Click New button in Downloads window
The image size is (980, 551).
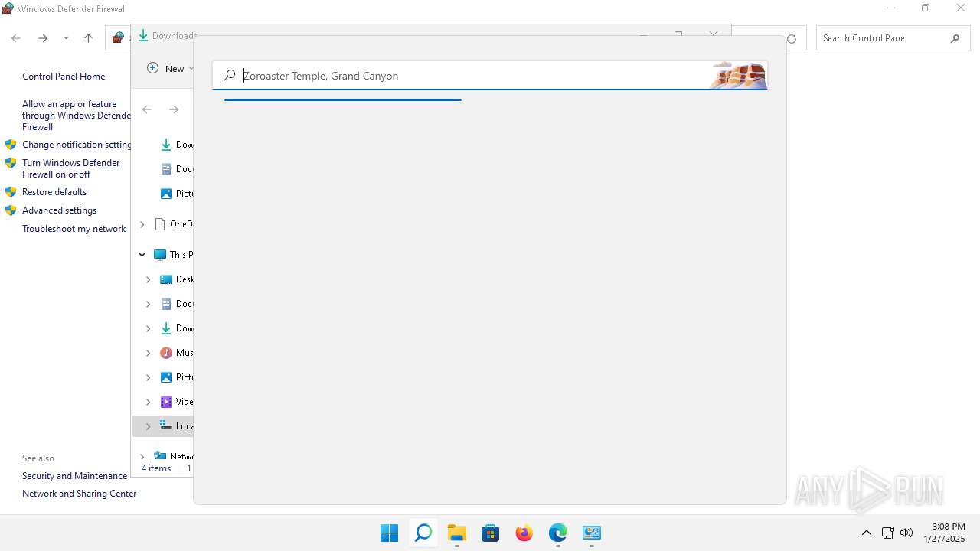coord(170,68)
